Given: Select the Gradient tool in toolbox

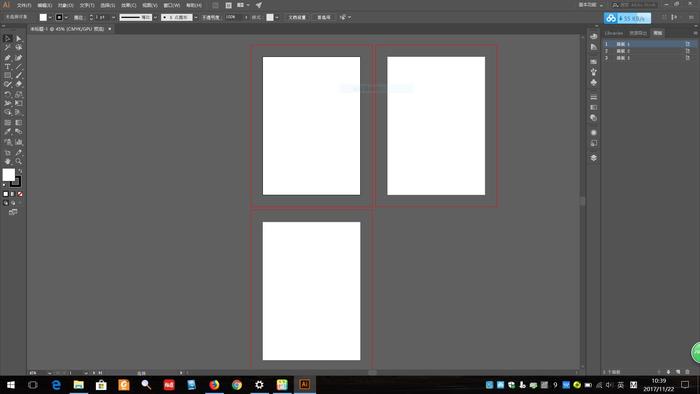Looking at the screenshot, I should point(18,122).
